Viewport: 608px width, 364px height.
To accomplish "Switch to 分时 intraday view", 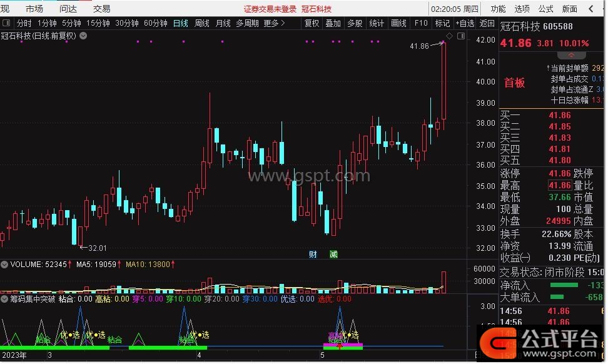I will [x=24, y=23].
